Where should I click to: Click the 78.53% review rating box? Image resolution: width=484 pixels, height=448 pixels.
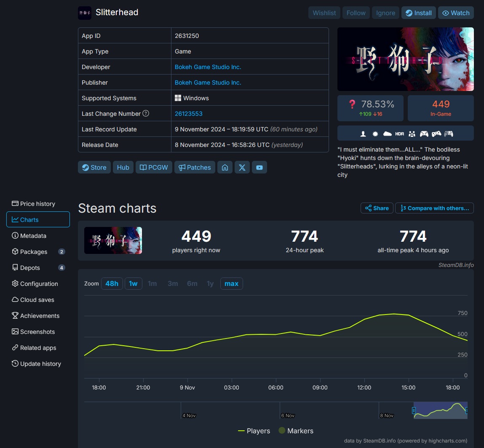coord(370,108)
